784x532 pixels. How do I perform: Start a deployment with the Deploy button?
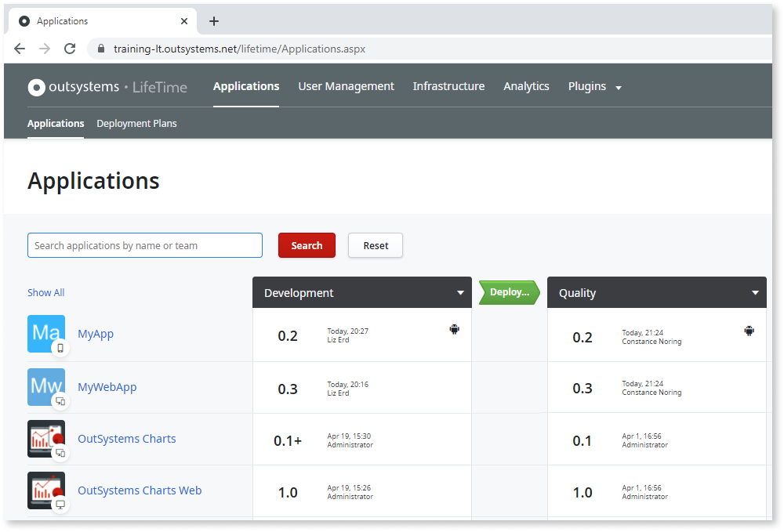(x=508, y=292)
